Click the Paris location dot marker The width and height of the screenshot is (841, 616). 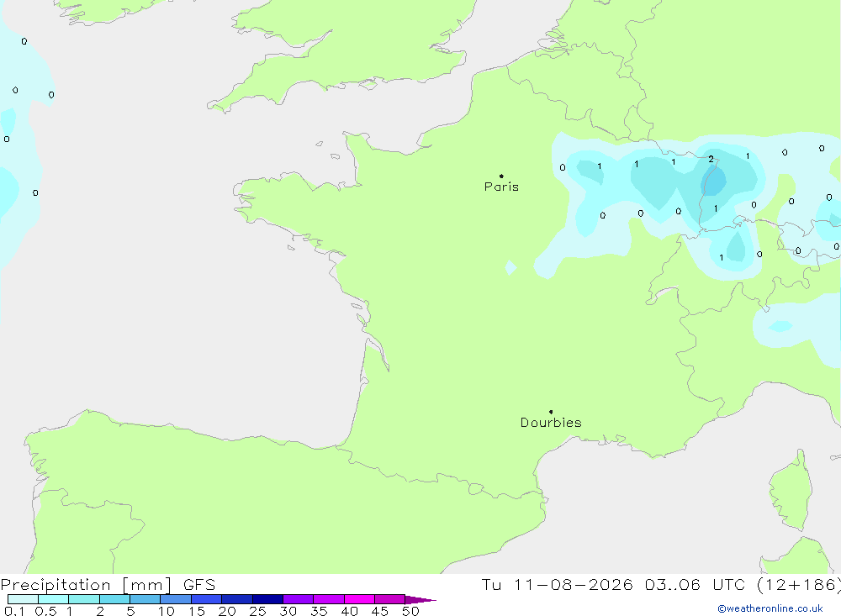[501, 176]
